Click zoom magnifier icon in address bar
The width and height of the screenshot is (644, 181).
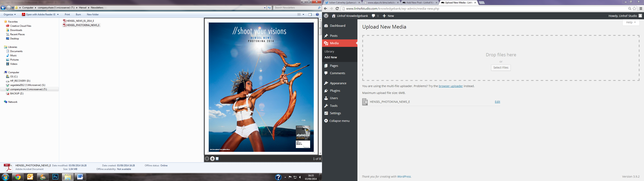(x=630, y=8)
